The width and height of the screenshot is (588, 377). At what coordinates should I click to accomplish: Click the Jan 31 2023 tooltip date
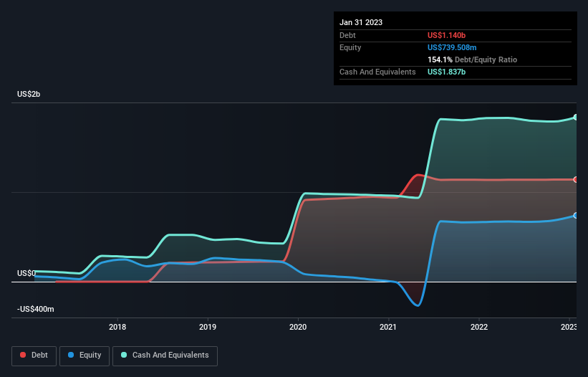point(361,22)
